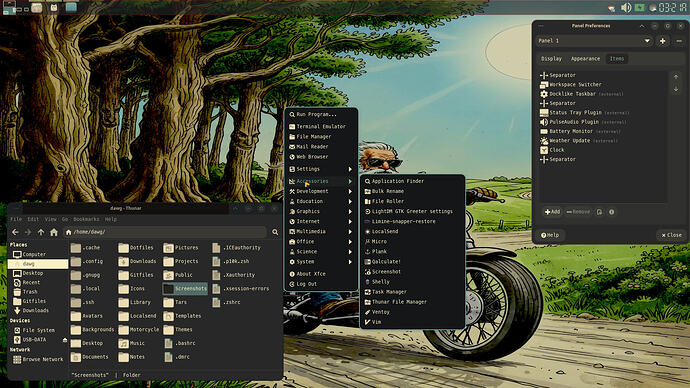
Task: Expand the Education submenu
Action: click(x=321, y=201)
